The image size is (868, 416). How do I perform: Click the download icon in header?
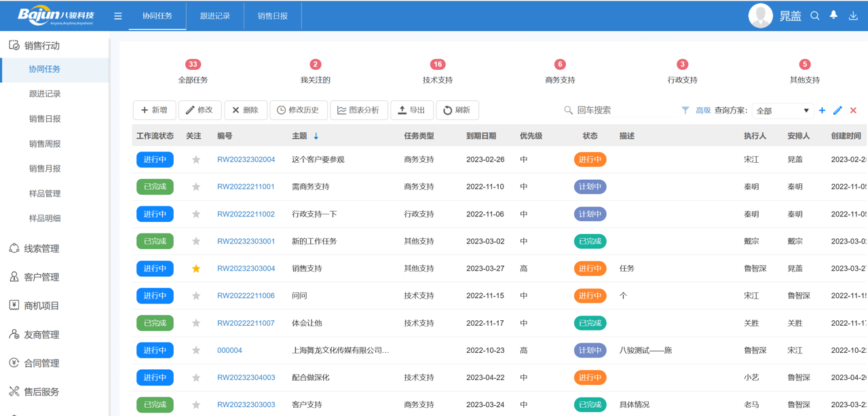(x=853, y=16)
